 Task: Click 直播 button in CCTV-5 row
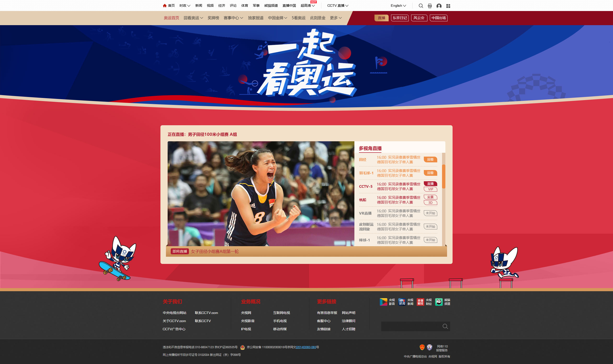point(430,184)
